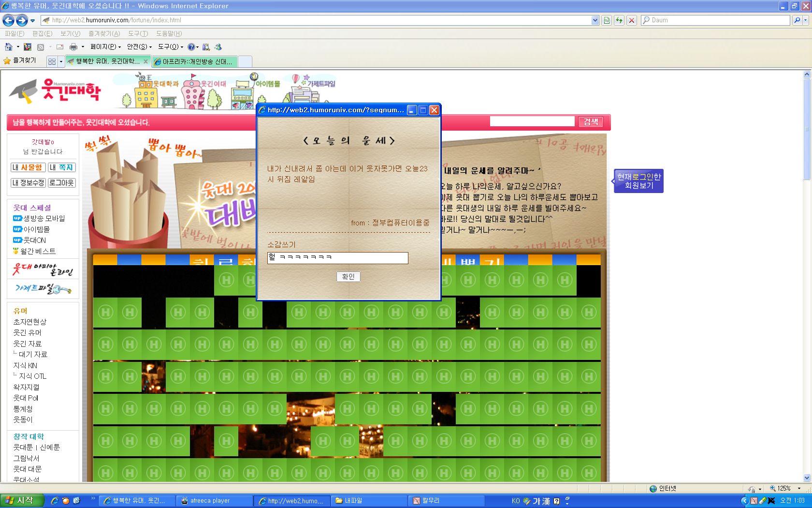Viewport: 812px width, 508px height.
Task: Click the compatibility view icon
Action: [x=607, y=20]
